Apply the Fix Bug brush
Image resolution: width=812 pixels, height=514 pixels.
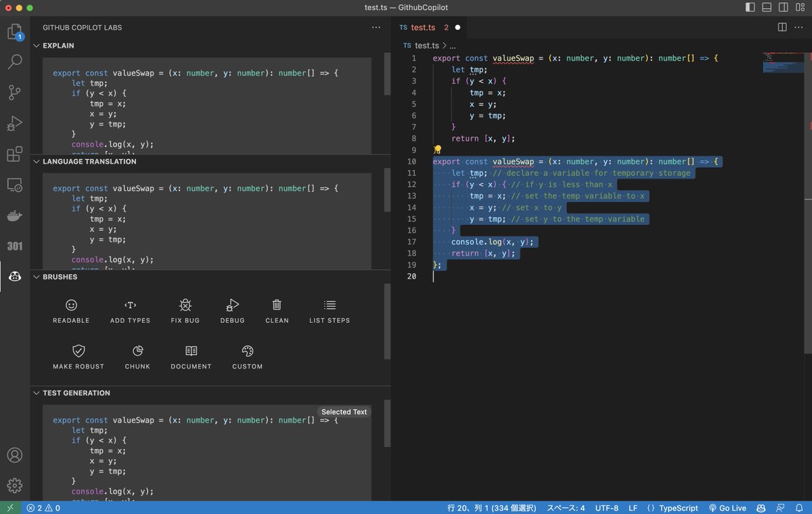point(185,311)
